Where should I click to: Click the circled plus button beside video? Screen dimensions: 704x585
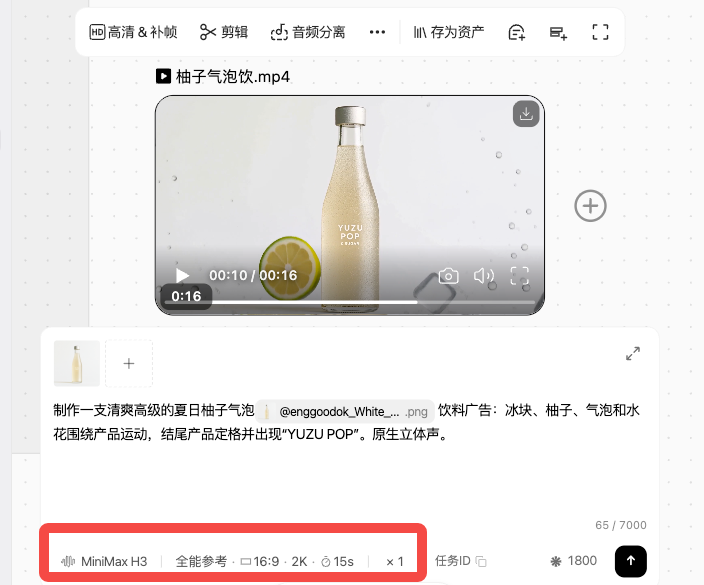[x=590, y=206]
